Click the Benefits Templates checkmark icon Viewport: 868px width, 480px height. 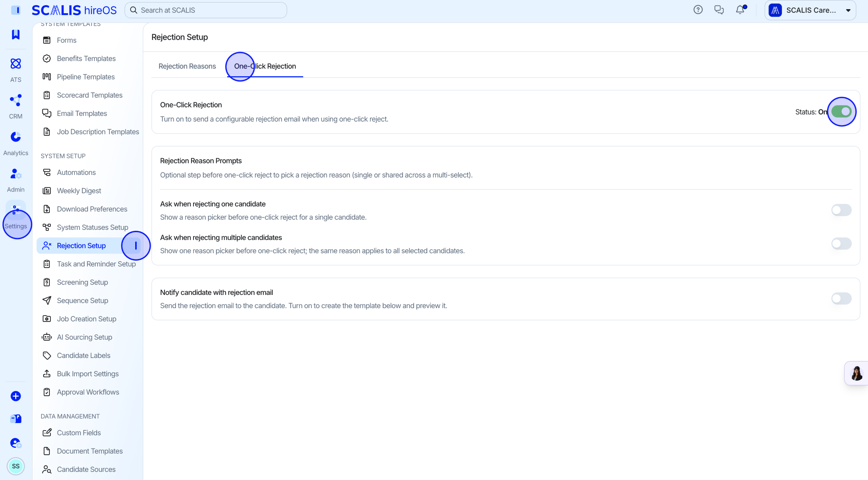coord(47,59)
